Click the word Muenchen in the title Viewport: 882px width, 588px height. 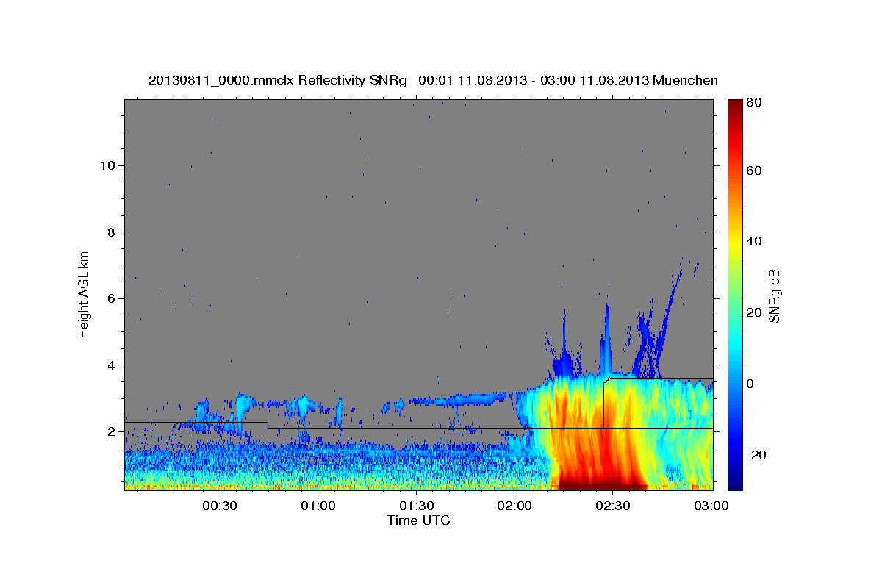coord(685,80)
